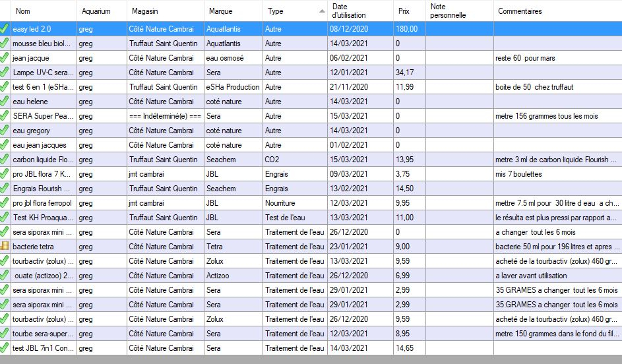This screenshot has width=622, height=364.
Task: Sort by the Marque column header
Action: 233,11
